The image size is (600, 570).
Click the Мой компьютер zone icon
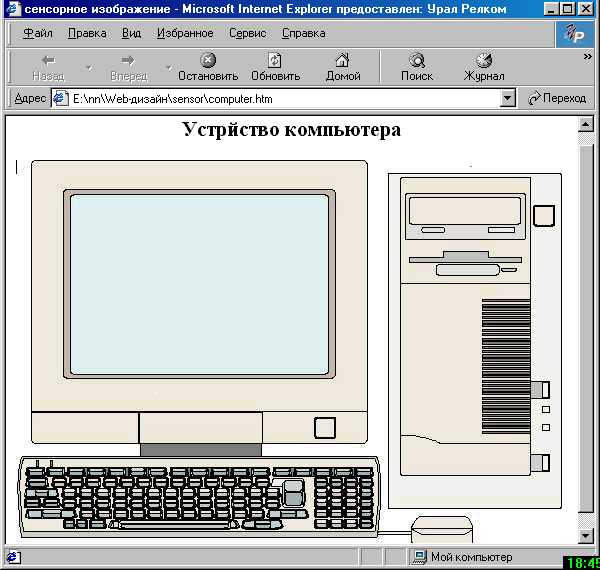(419, 557)
